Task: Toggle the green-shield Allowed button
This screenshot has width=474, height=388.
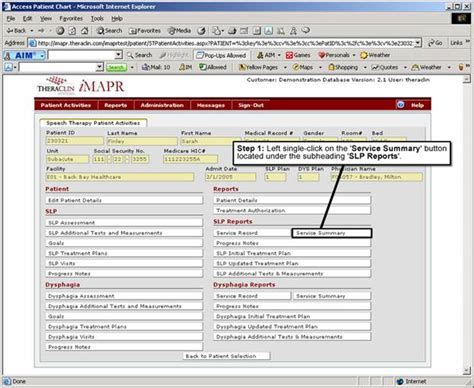Action: 213,67
